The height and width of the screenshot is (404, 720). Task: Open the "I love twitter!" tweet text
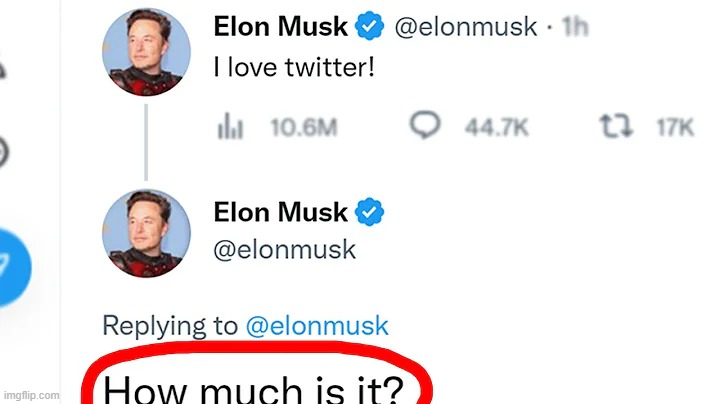coord(294,70)
